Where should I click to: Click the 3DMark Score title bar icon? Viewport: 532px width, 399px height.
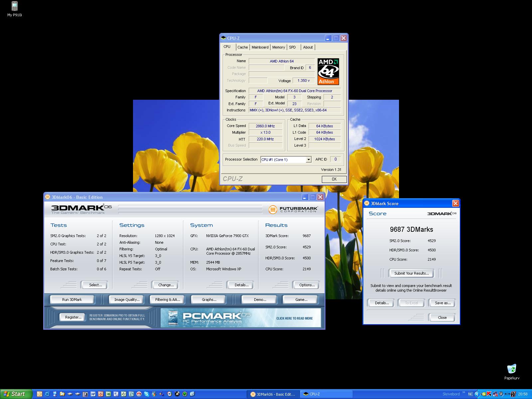[367, 203]
